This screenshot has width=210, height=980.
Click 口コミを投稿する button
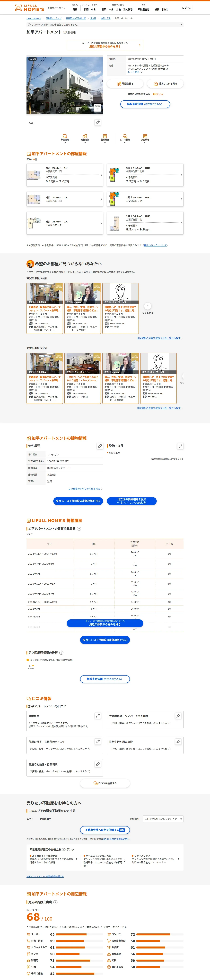[105, 783]
